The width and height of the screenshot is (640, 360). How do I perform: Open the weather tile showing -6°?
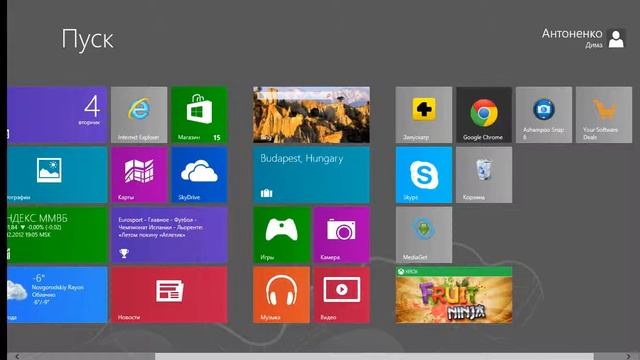point(57,295)
